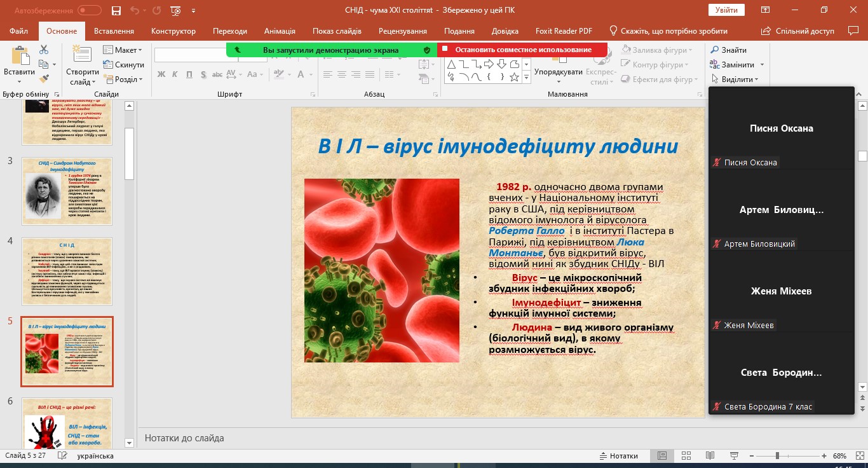Select the Format Painter brush icon
This screenshot has height=468, width=868.
tap(44, 79)
